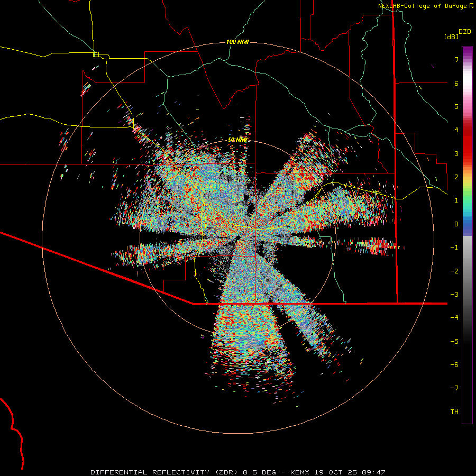
Task: Click the 100 NMI range ring label
Action: [237, 42]
